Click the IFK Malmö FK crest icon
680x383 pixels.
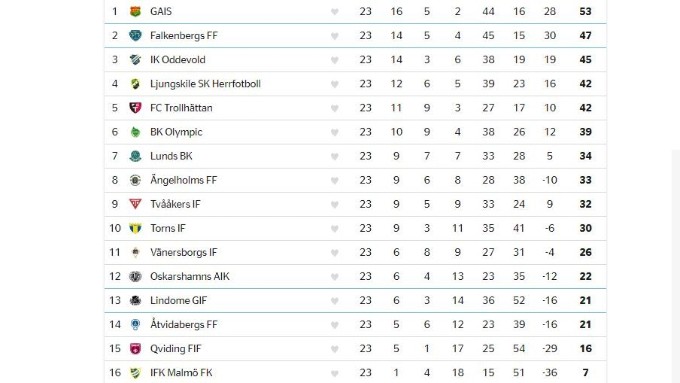point(135,373)
